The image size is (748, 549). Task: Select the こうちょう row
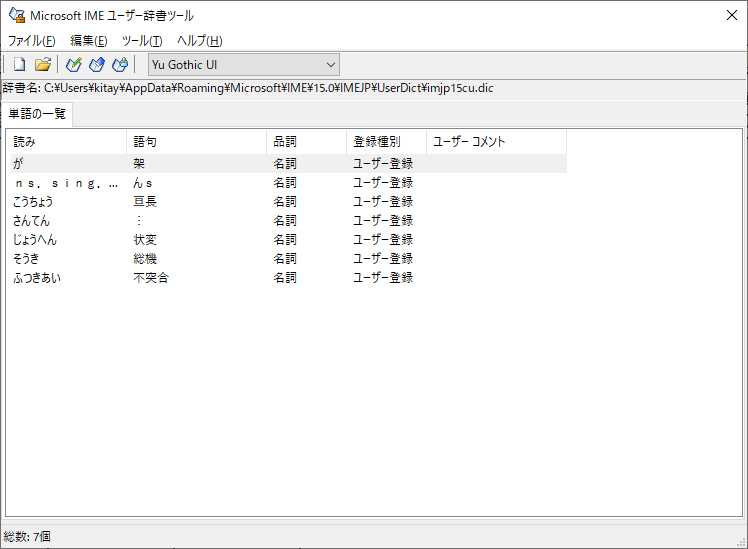tap(289, 202)
